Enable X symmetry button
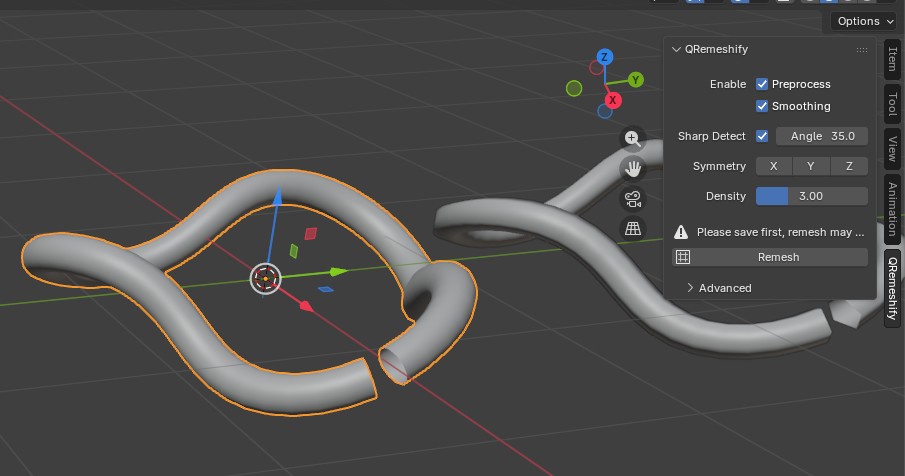The height and width of the screenshot is (476, 905). 773,166
